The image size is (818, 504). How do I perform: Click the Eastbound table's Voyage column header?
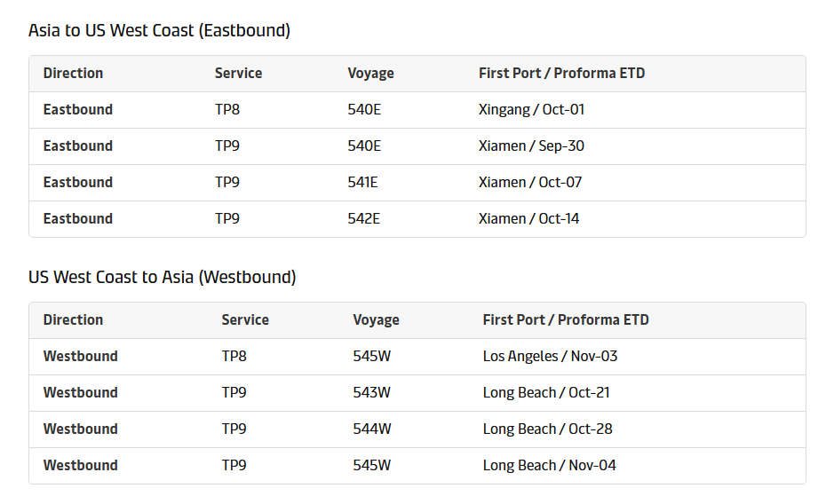tap(370, 74)
